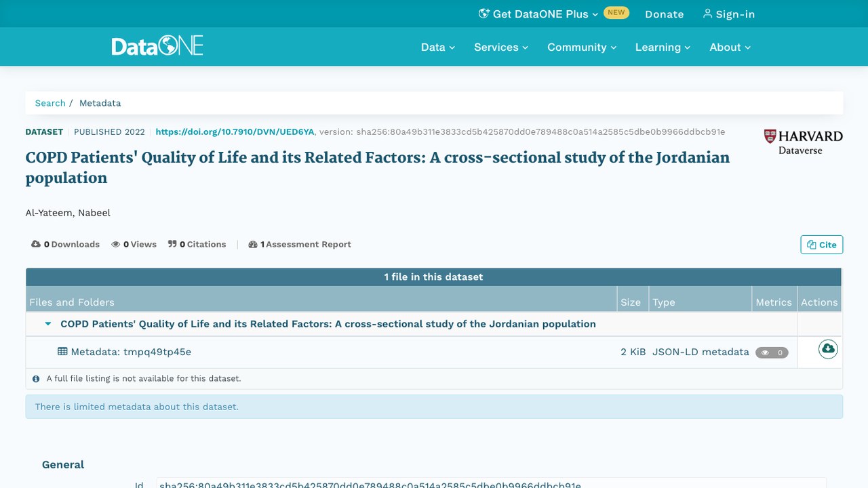Click the Donate link

coord(665,14)
